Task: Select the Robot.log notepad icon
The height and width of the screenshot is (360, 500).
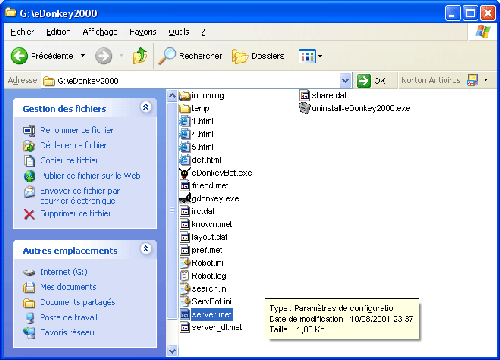Action: click(185, 276)
